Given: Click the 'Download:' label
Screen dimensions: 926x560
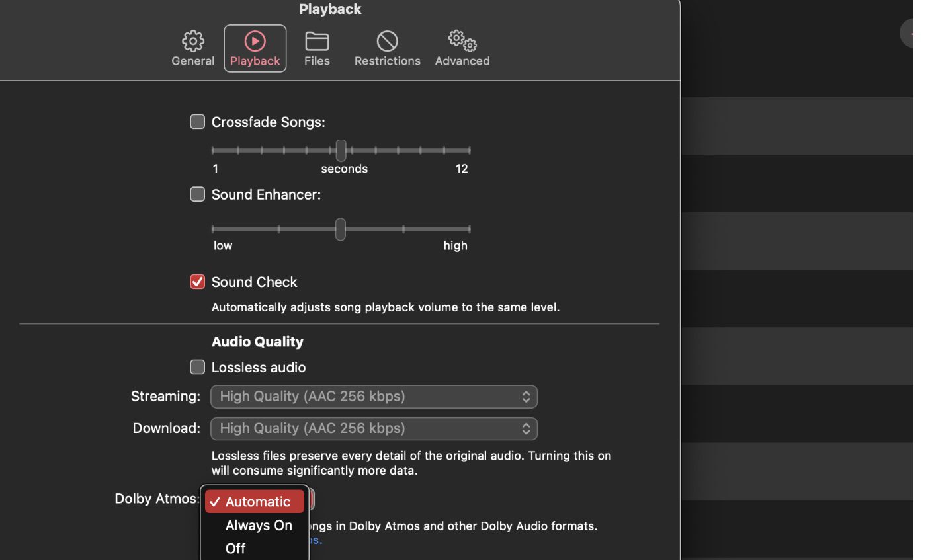Looking at the screenshot, I should pyautogui.click(x=167, y=428).
